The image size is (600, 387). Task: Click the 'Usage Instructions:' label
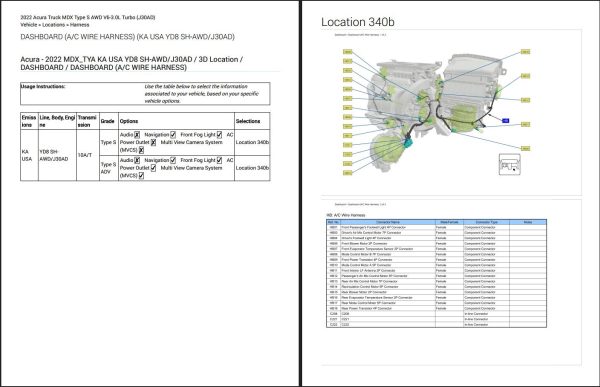43,87
